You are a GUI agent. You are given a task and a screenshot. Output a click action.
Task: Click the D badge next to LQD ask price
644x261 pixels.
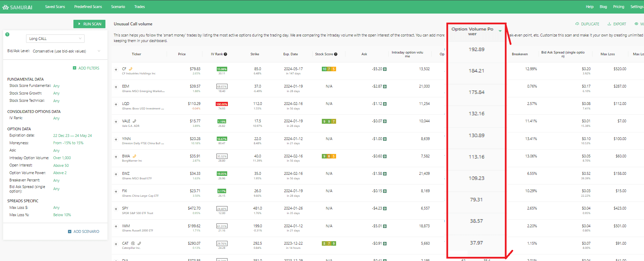(x=385, y=104)
